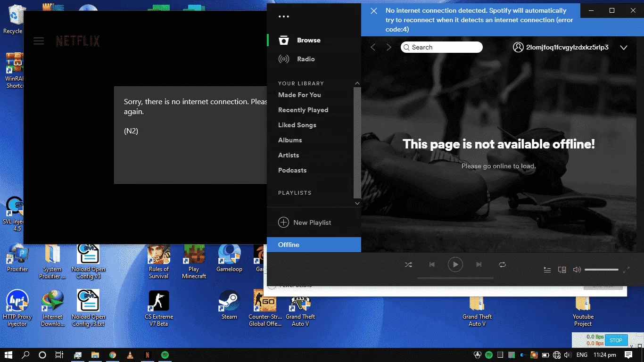Open Google Chrome from the taskbar
The height and width of the screenshot is (362, 644).
(113, 354)
